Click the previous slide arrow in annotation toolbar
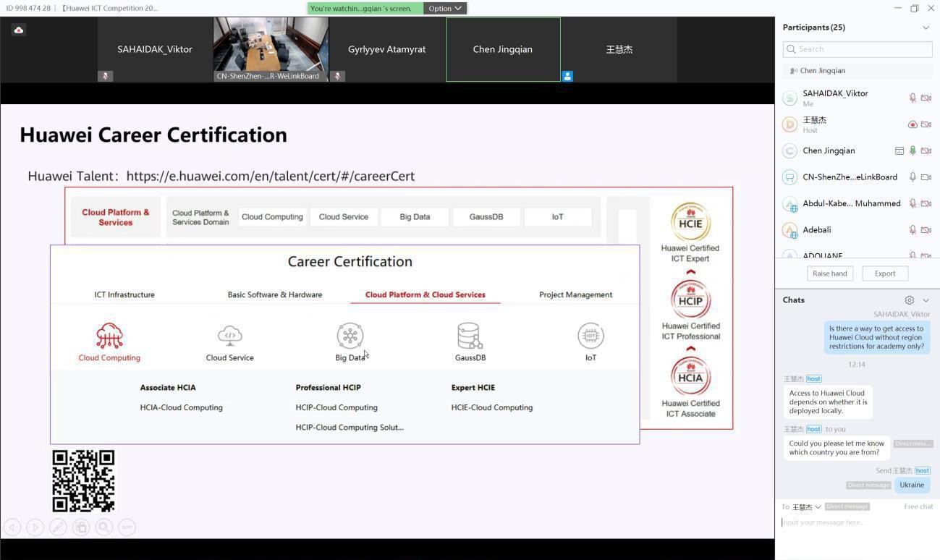 click(x=12, y=527)
